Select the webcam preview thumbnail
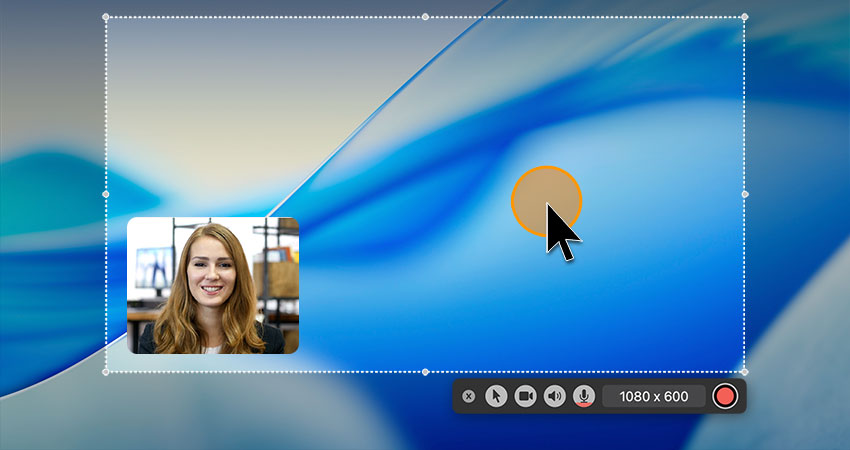The height and width of the screenshot is (450, 850). pos(213,285)
